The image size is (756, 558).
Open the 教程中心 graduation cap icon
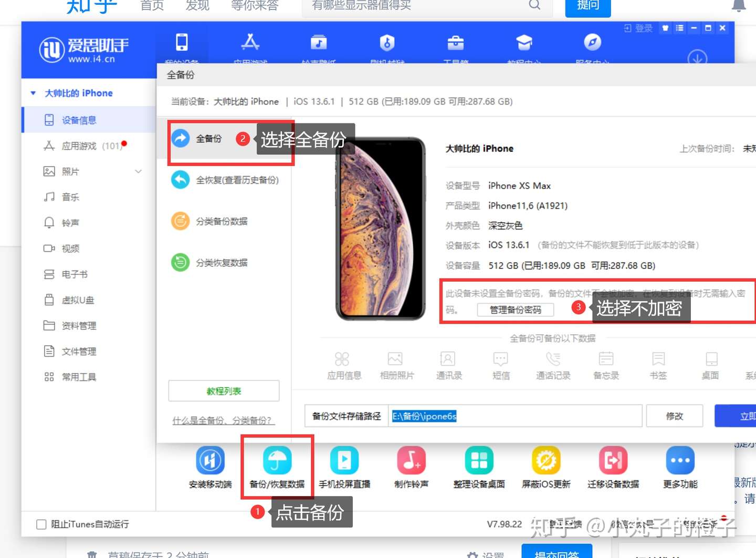(x=524, y=42)
